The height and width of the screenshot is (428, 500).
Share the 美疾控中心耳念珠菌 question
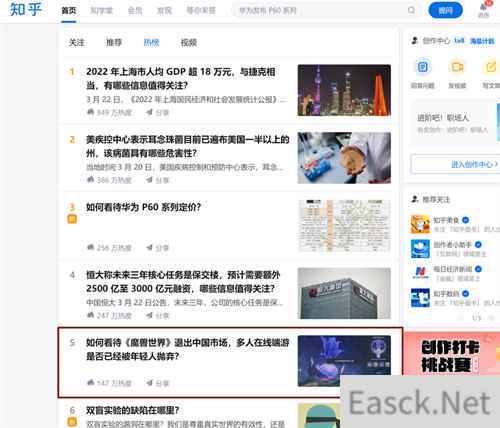point(158,180)
